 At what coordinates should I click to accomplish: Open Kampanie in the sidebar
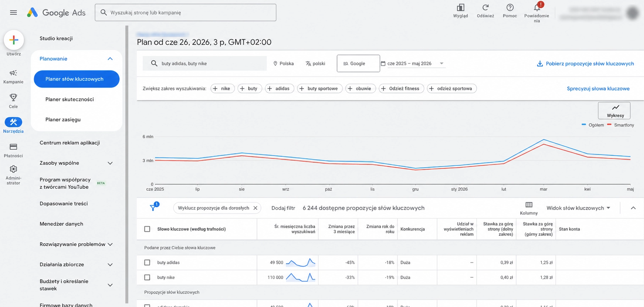[13, 77]
